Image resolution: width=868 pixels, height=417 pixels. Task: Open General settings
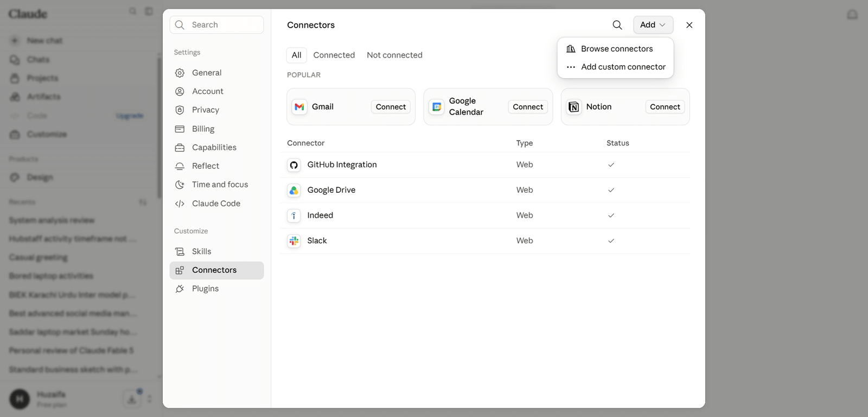click(x=216, y=73)
